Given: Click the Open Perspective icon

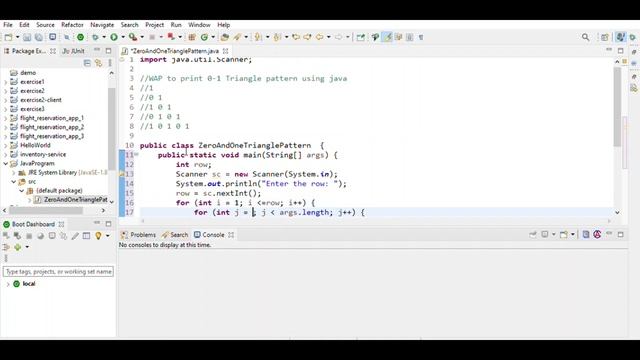Looking at the screenshot, I should point(604,37).
